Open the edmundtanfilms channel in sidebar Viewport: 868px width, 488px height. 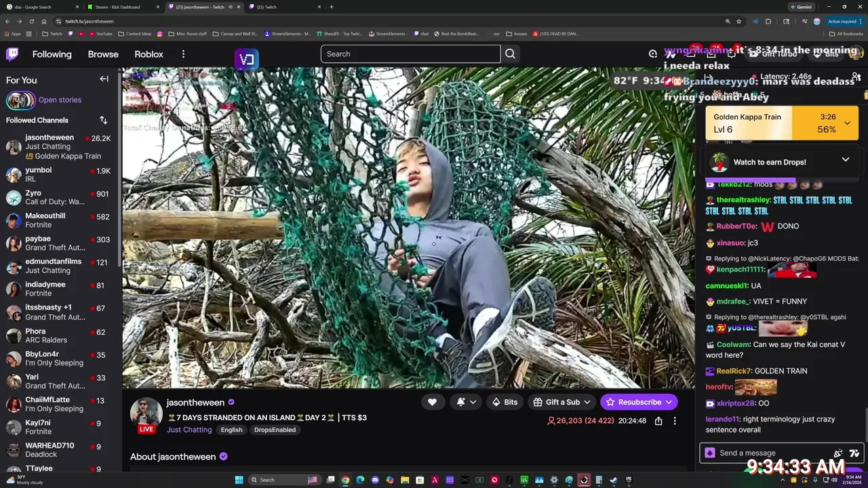[58, 266]
